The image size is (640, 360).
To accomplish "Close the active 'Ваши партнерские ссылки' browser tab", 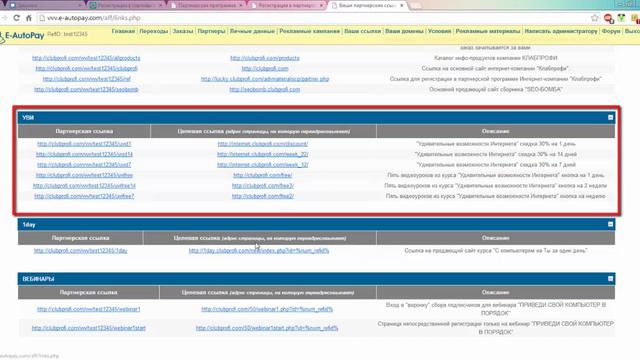I will pyautogui.click(x=402, y=6).
